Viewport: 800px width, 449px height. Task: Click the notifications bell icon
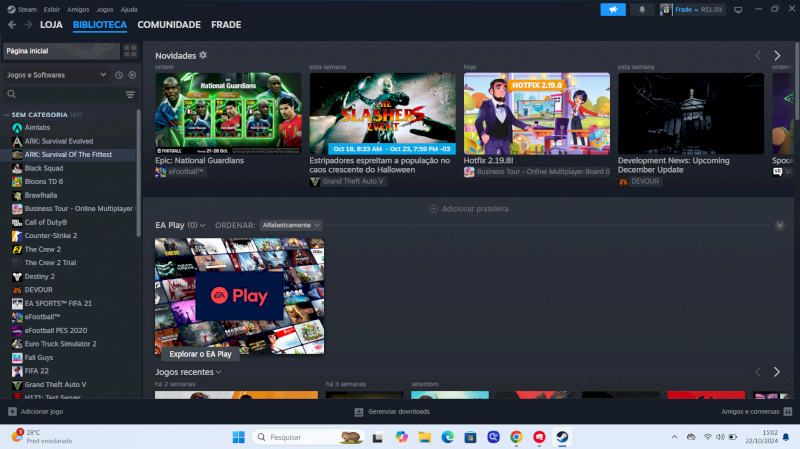(641, 9)
